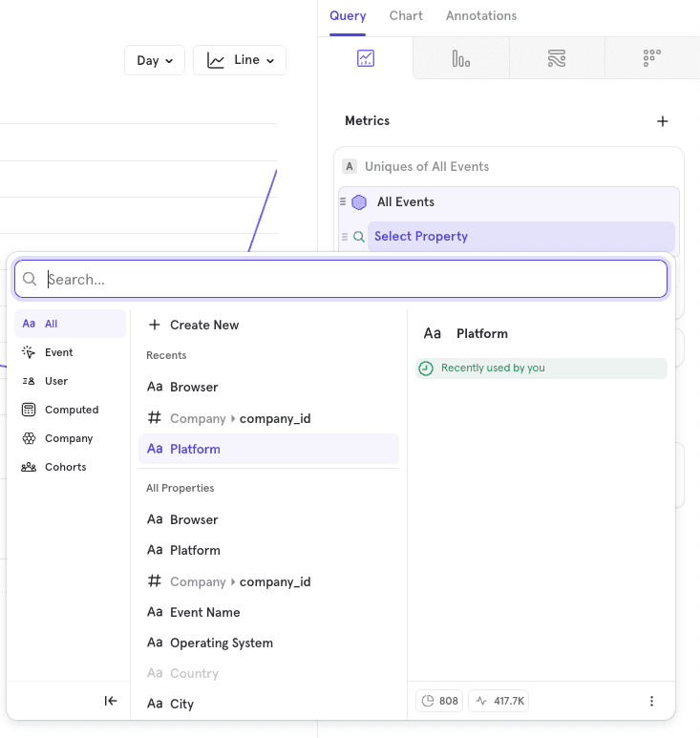Click Create New property
700x738 pixels.
point(203,325)
